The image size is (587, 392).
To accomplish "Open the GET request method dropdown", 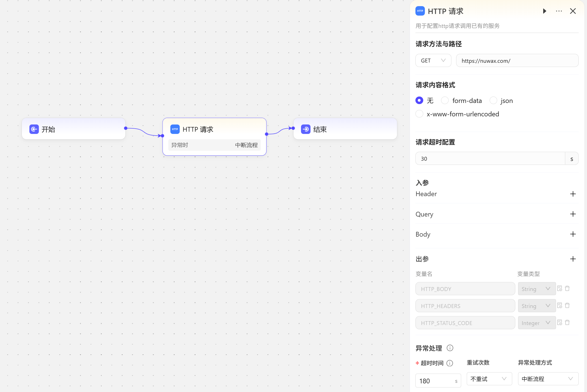I will pyautogui.click(x=433, y=61).
